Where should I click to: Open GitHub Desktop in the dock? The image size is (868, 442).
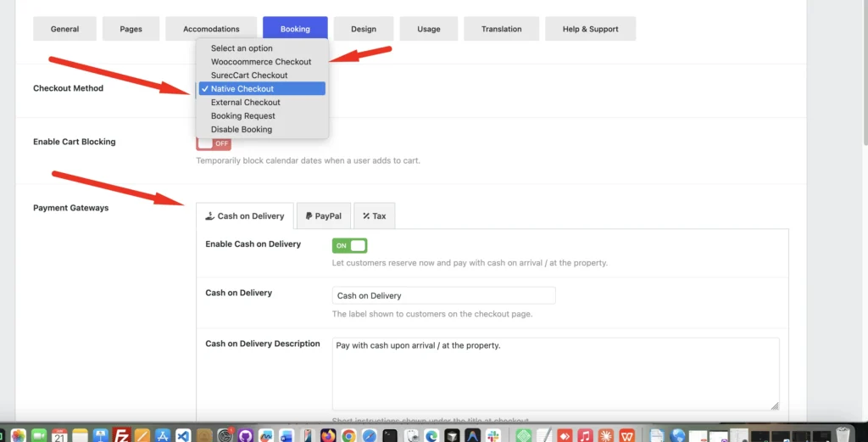[245, 435]
